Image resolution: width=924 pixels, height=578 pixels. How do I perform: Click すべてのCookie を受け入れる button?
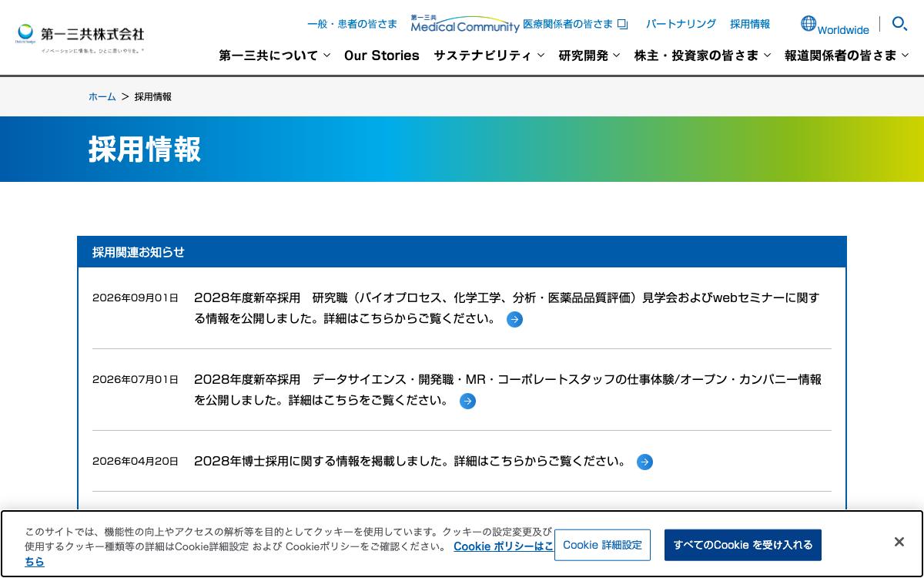click(743, 545)
